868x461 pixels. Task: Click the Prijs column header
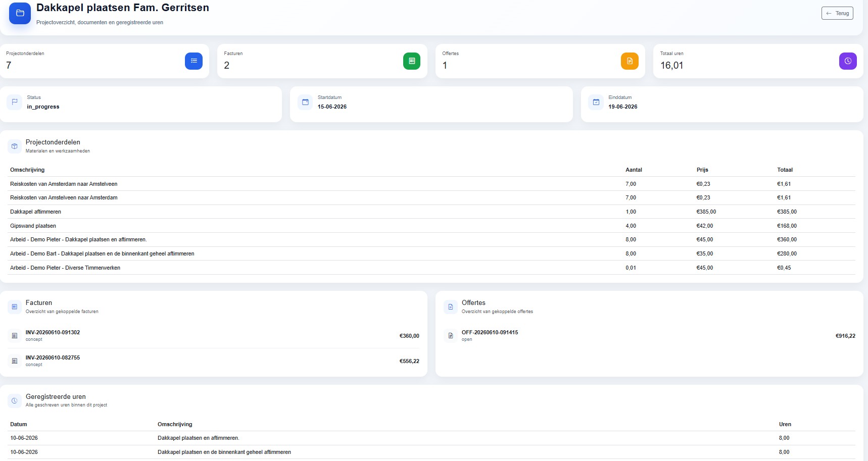click(x=702, y=170)
